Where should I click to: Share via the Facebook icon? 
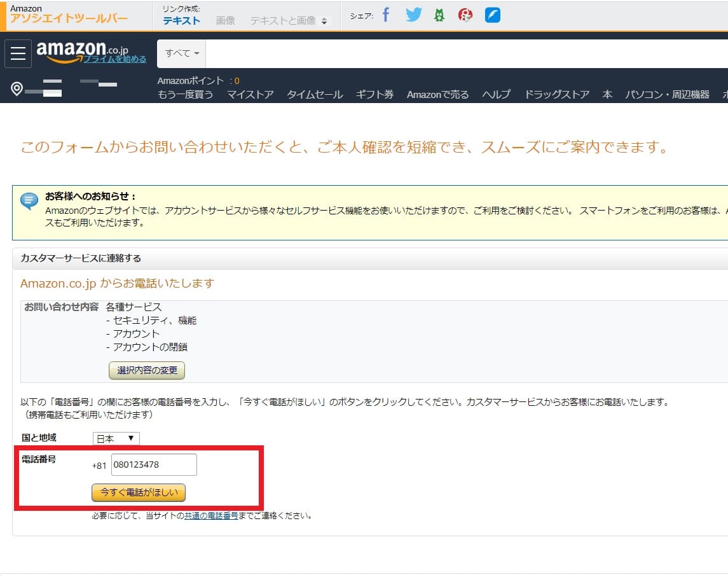(x=385, y=15)
